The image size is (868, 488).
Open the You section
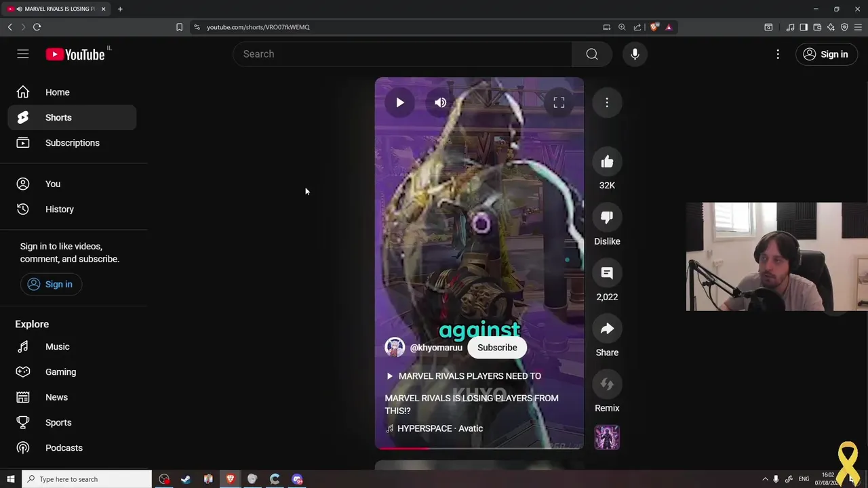72,184
